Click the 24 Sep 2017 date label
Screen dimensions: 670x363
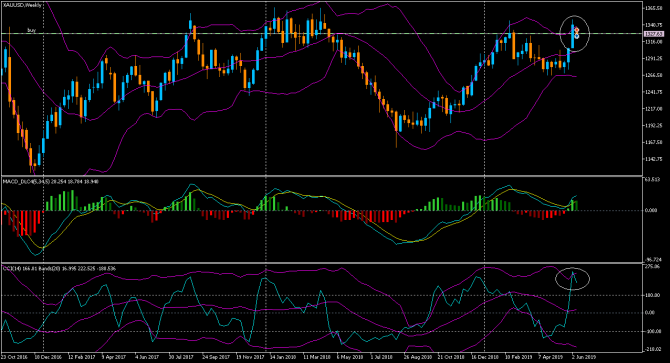(x=216, y=357)
